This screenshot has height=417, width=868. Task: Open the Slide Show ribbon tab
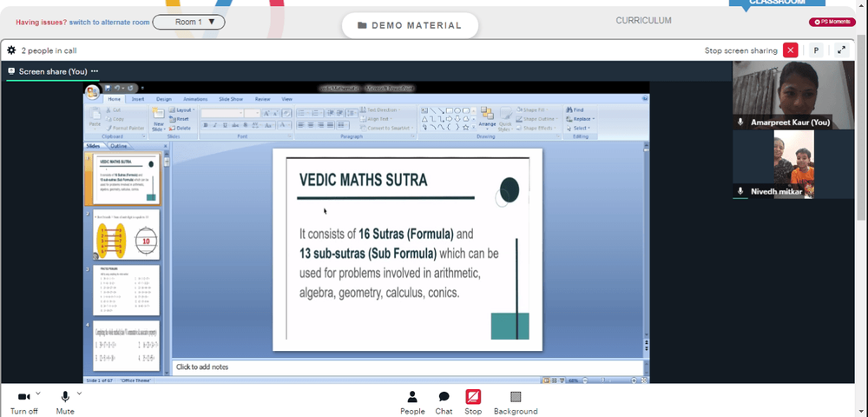pos(231,99)
